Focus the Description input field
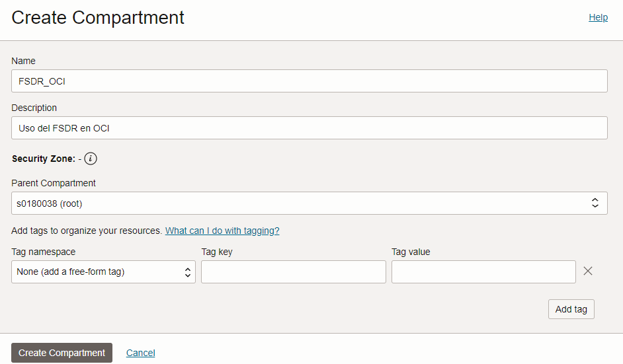Viewport: 623px width, 364px height. tap(309, 127)
